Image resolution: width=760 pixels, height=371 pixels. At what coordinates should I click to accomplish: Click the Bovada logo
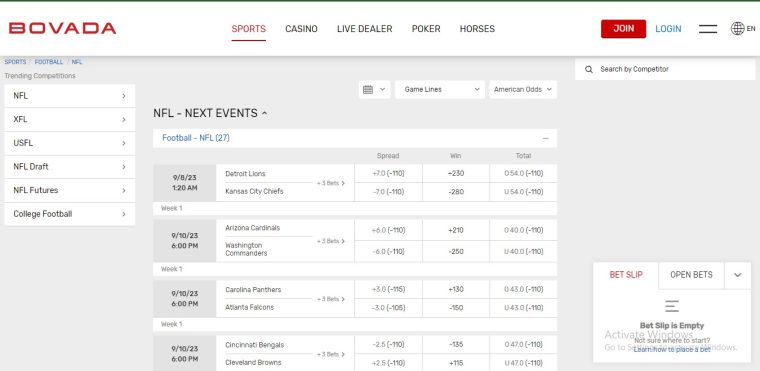pos(63,29)
